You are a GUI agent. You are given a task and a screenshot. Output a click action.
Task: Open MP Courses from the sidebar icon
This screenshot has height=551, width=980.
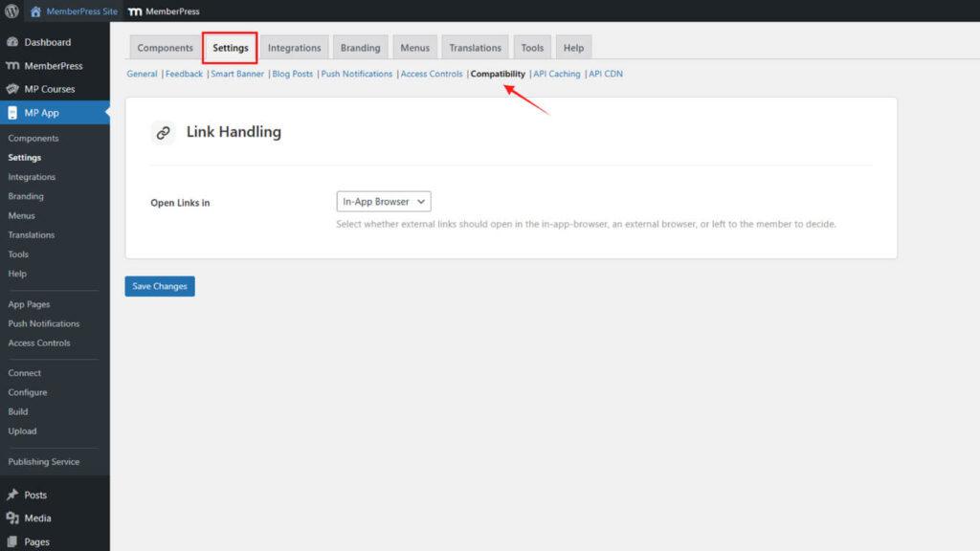pos(12,88)
